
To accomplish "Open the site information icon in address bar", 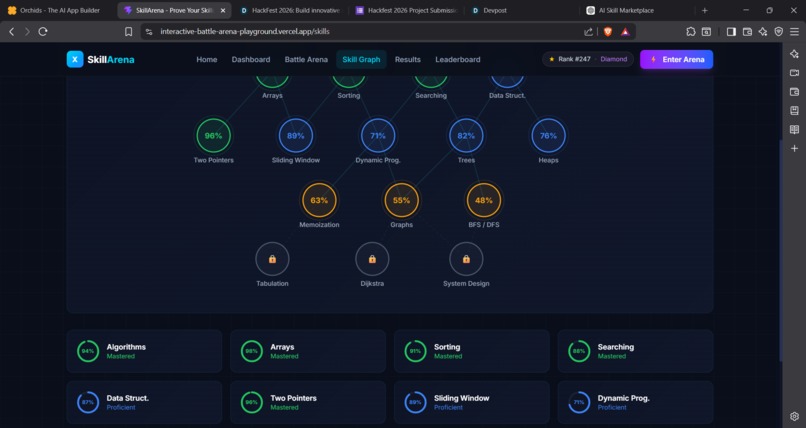I will coord(149,31).
